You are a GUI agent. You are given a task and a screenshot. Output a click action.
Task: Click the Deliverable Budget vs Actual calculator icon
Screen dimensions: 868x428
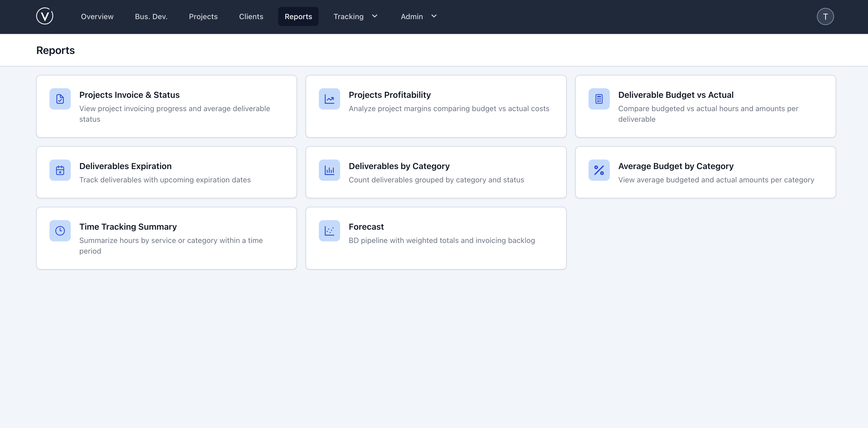(599, 99)
